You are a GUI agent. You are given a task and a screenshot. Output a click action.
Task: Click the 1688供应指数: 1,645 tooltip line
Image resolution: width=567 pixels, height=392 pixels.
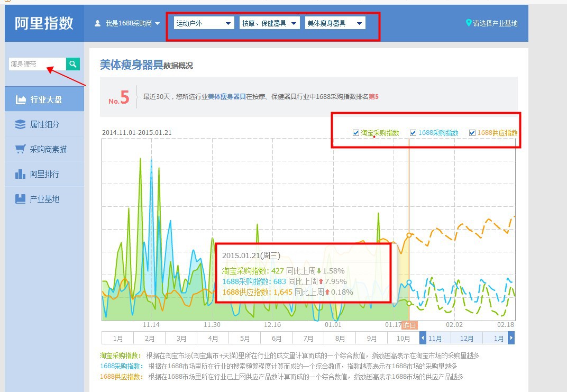[x=288, y=292]
